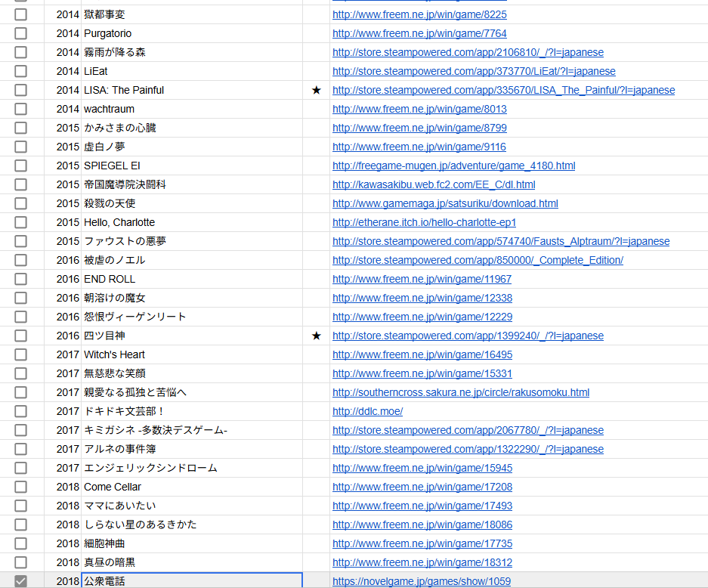708x588 pixels.
Task: Toggle checkbox for LISA: The Painful
Action: (20, 91)
